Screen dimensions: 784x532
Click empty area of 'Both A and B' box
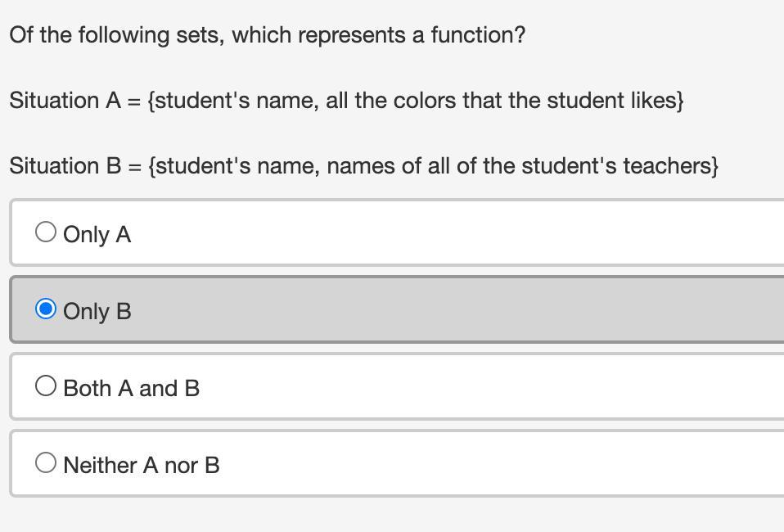click(491, 387)
